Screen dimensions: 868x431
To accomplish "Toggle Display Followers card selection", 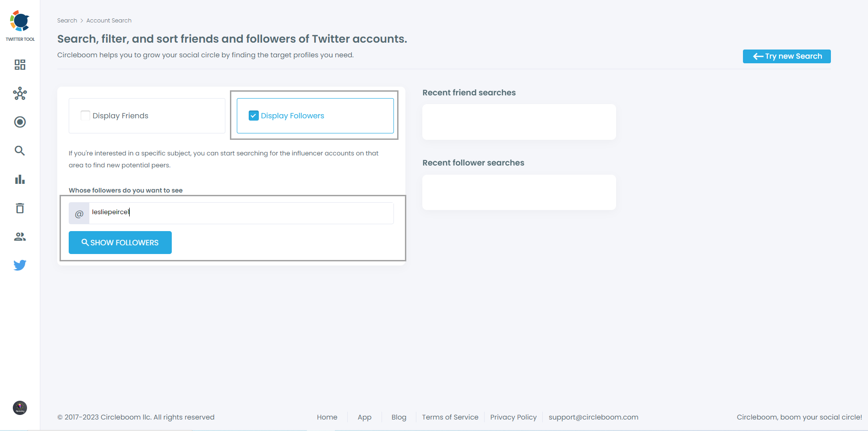I will pos(315,116).
